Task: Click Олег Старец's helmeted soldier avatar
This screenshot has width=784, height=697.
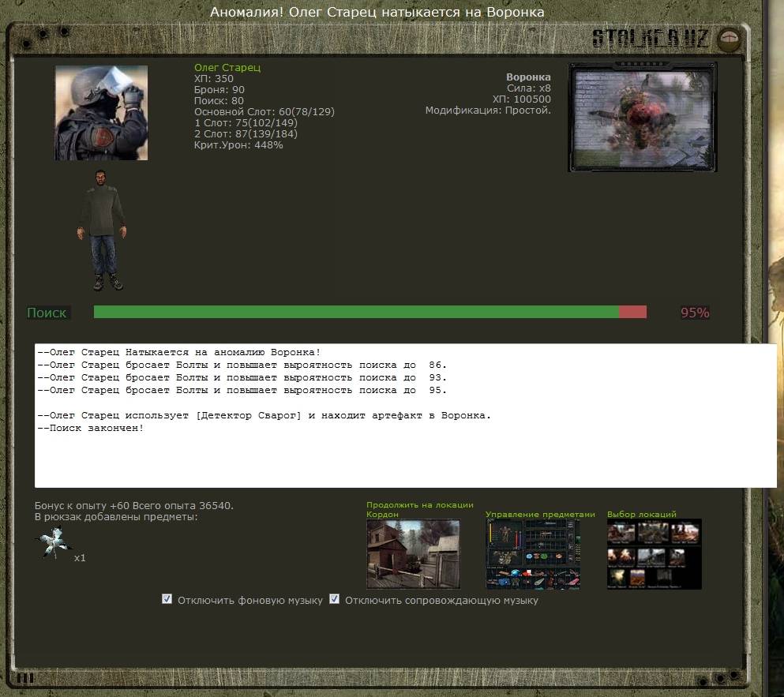Action: [101, 113]
